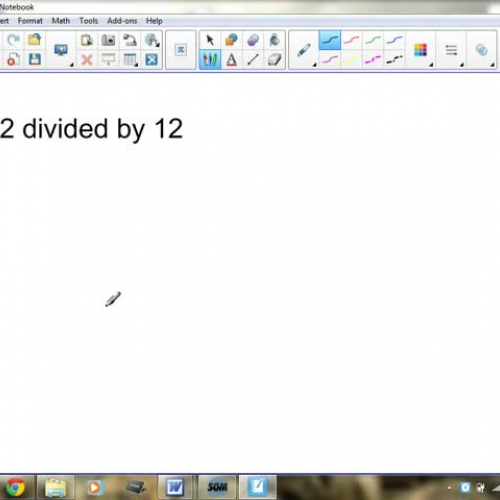Expand the line style dropdown arrow
The width and height of the screenshot is (500, 500).
tap(462, 65)
